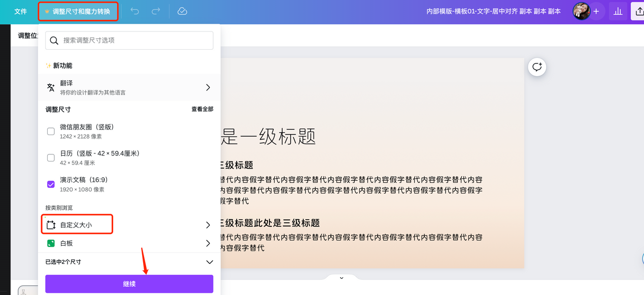Click the design title in the top bar
Screen dimensions: 644x295
493,11
